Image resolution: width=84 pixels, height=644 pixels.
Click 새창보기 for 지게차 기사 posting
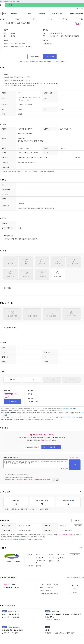(x=75, y=593)
